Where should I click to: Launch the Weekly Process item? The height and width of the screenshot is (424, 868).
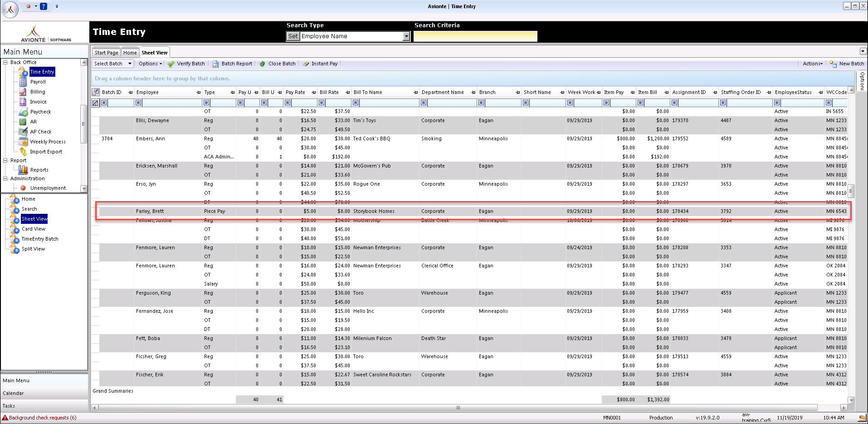point(48,142)
